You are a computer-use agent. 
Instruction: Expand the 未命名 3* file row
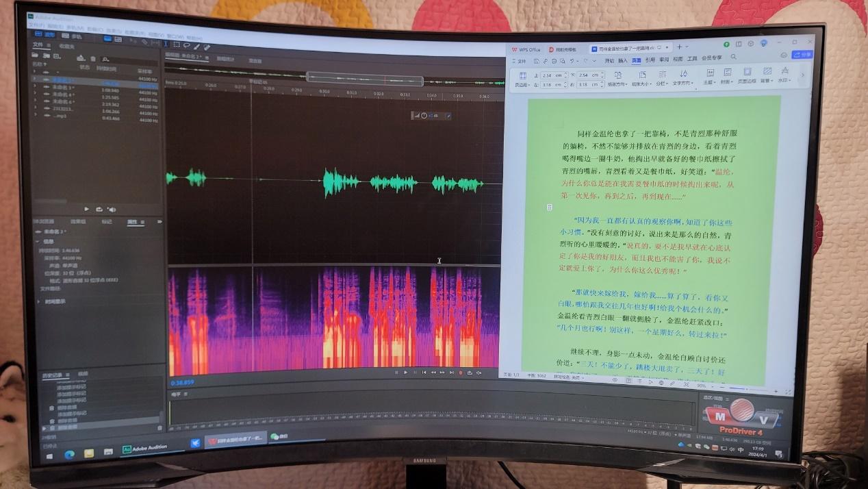(35, 86)
